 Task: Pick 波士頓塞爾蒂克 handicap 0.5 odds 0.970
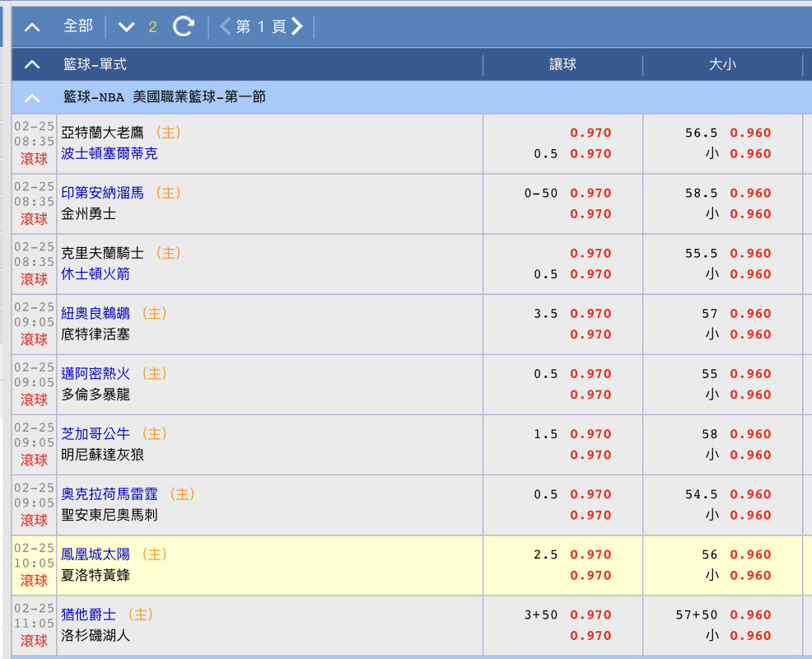tap(590, 154)
